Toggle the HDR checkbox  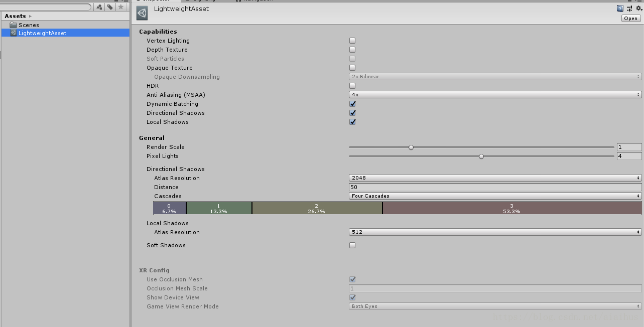tap(352, 86)
